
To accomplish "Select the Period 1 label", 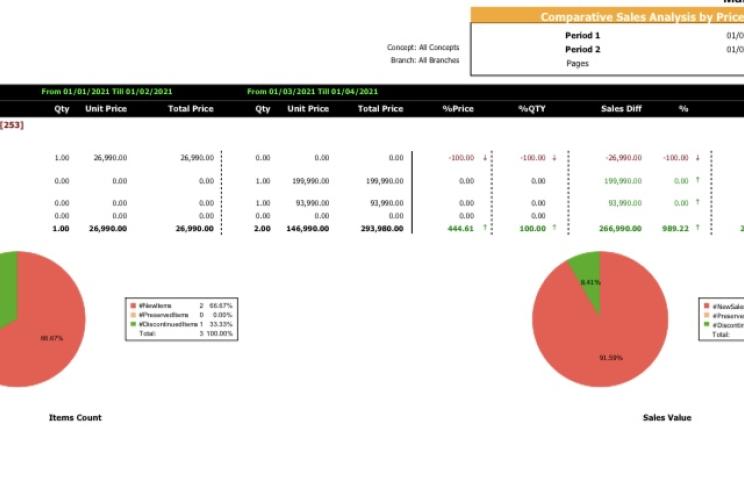I will coord(582,36).
